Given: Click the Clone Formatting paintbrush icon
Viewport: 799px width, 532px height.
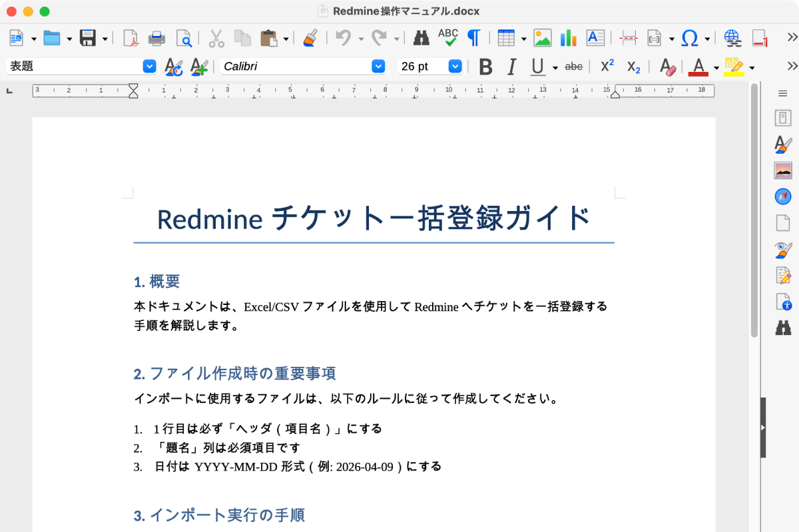Looking at the screenshot, I should 310,38.
